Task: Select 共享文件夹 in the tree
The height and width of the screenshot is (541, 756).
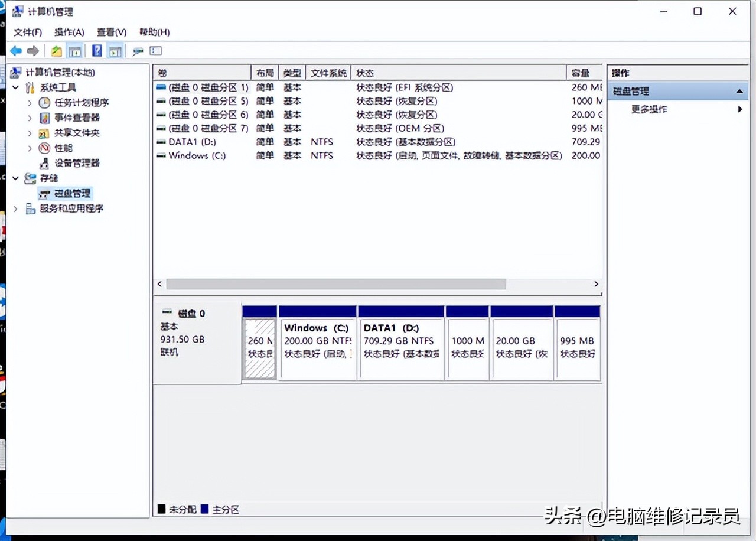Action: (x=77, y=133)
